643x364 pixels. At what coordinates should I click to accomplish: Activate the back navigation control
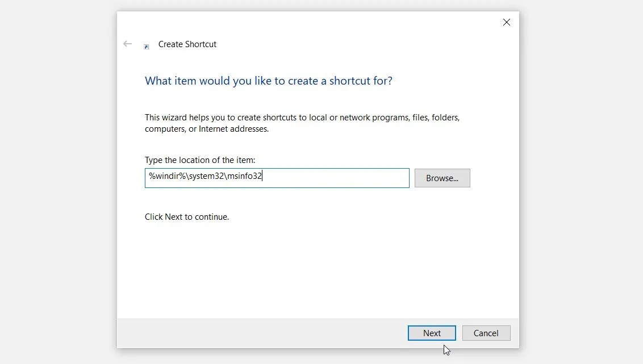point(127,44)
